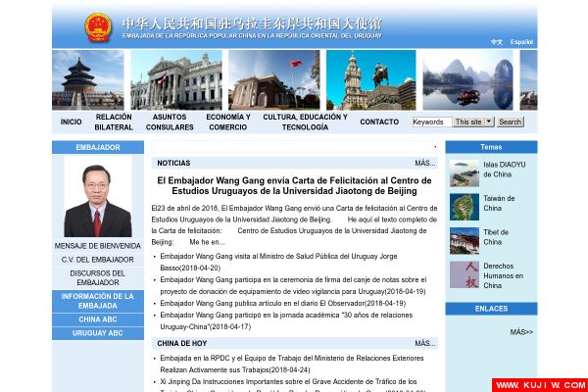Click the Islas DIAOYU thumbnail image

pyautogui.click(x=465, y=173)
